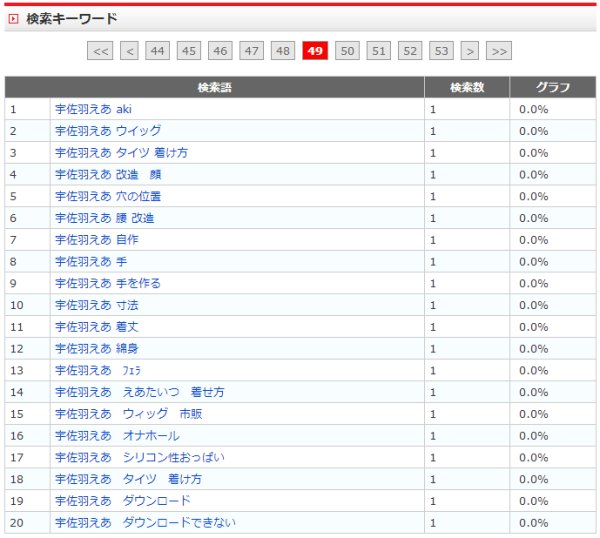Screen dimensions: 600x538
Task: Go to first page with << button
Action: 100,51
